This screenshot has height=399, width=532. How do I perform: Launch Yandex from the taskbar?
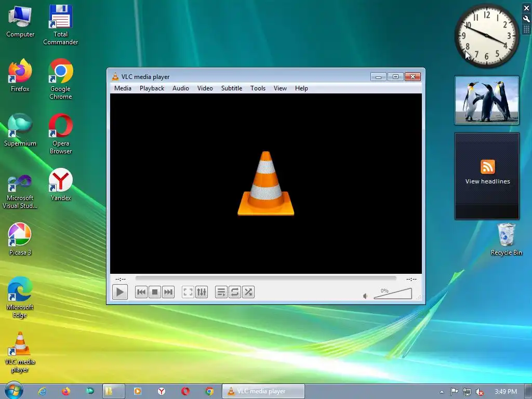click(x=162, y=391)
